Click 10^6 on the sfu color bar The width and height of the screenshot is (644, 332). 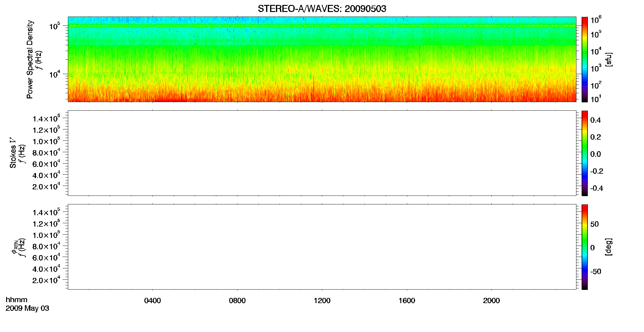coord(596,20)
